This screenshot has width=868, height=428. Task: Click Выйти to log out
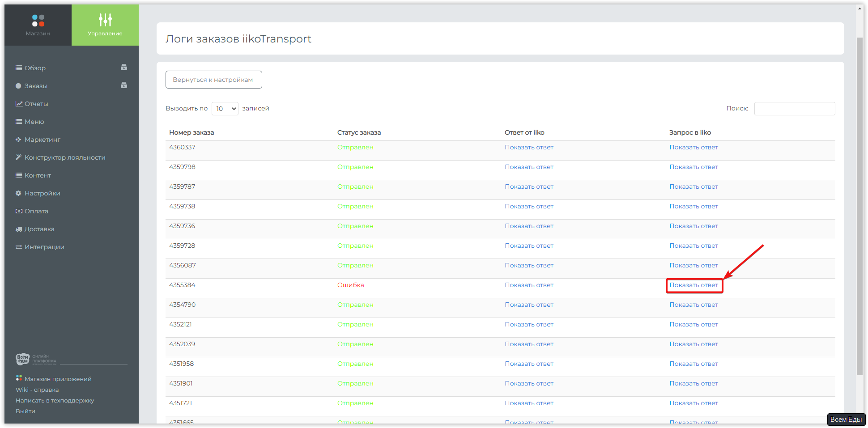tap(25, 411)
